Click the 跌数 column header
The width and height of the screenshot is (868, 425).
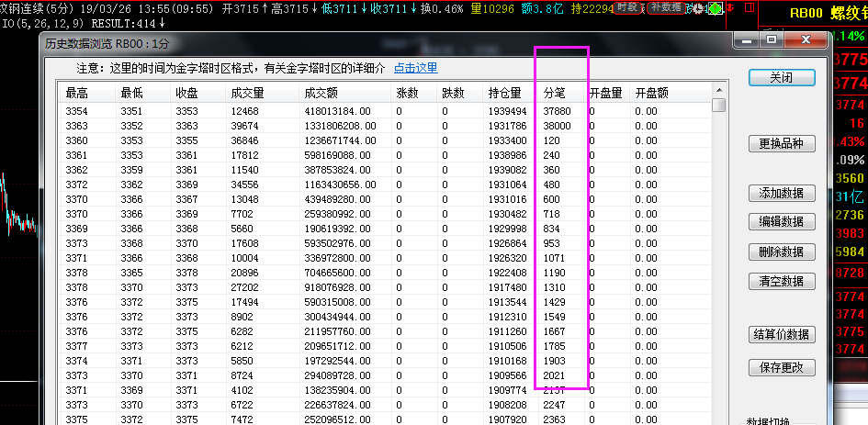point(459,93)
